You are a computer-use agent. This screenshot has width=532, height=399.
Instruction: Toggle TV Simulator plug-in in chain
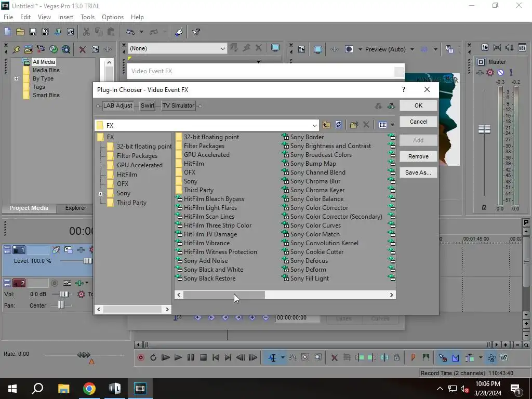tap(178, 105)
